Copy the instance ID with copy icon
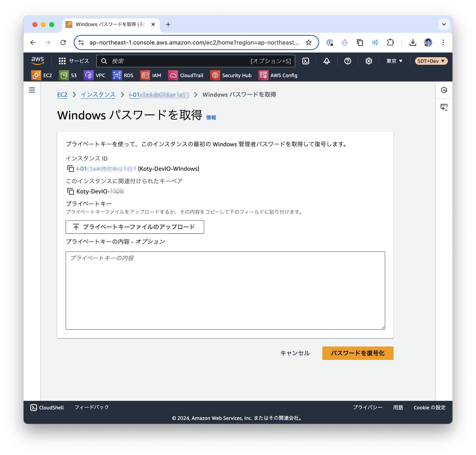 [70, 168]
